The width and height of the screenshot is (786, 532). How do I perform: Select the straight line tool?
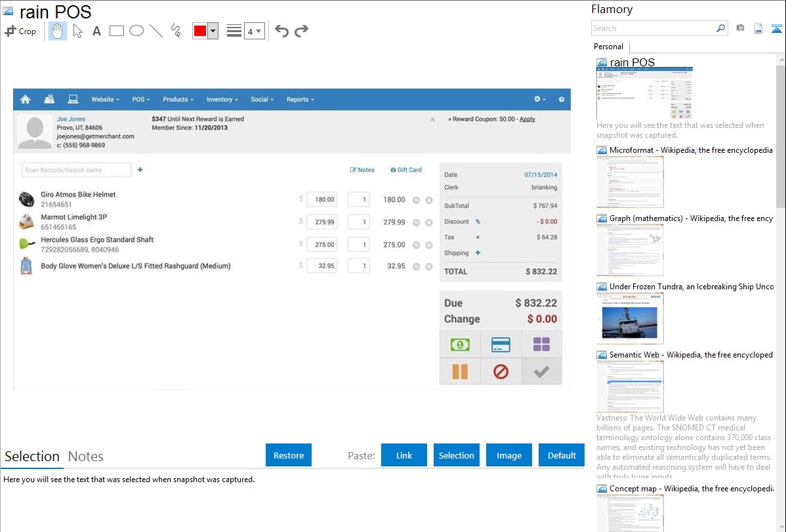coord(156,31)
